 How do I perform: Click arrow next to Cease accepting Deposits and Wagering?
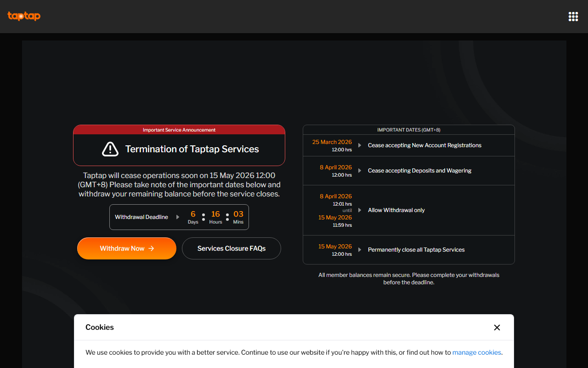pyautogui.click(x=360, y=171)
